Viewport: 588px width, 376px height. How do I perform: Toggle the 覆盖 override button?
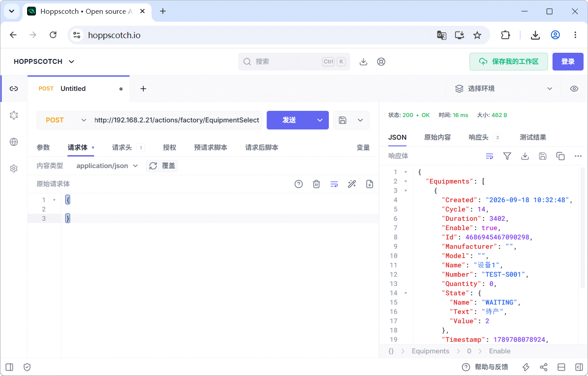pos(162,166)
